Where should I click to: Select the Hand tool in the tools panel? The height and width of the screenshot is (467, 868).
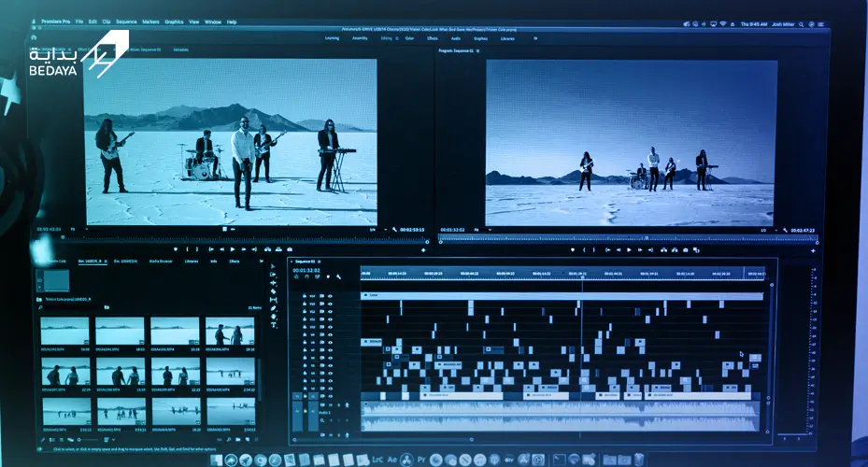tap(274, 317)
